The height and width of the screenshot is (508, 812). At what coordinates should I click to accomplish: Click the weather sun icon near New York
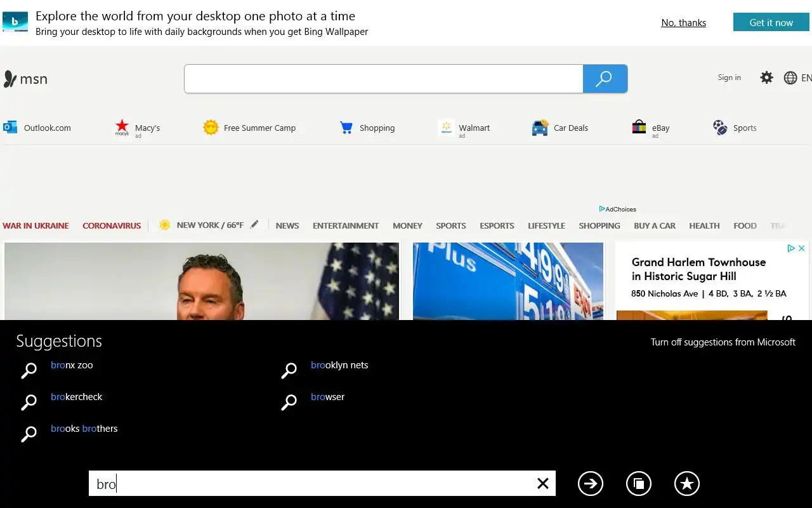[164, 225]
